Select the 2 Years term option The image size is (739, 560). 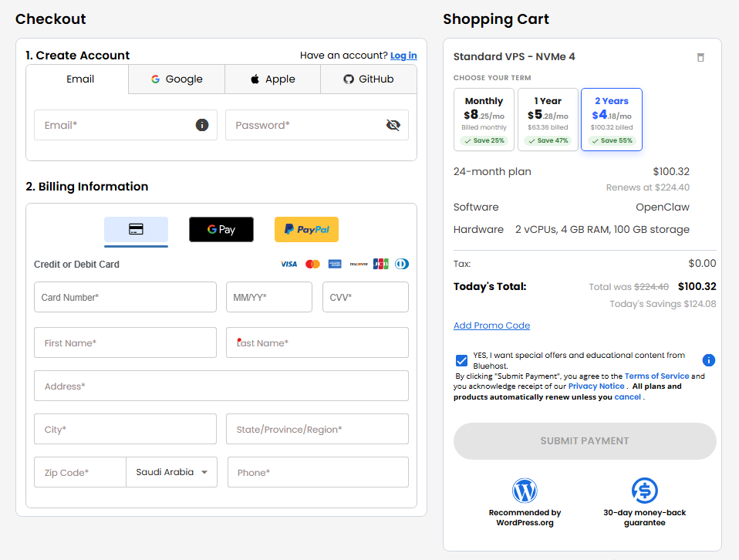[x=611, y=120]
